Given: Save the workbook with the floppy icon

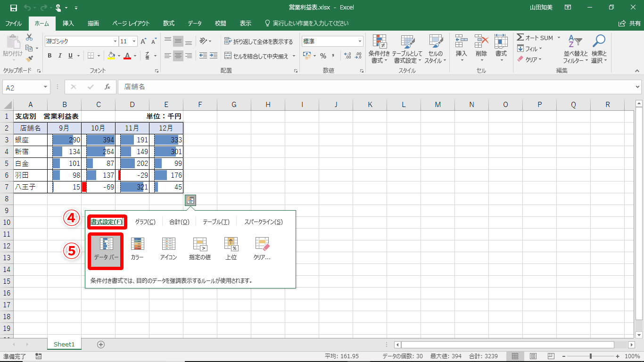Looking at the screenshot, I should point(13,8).
